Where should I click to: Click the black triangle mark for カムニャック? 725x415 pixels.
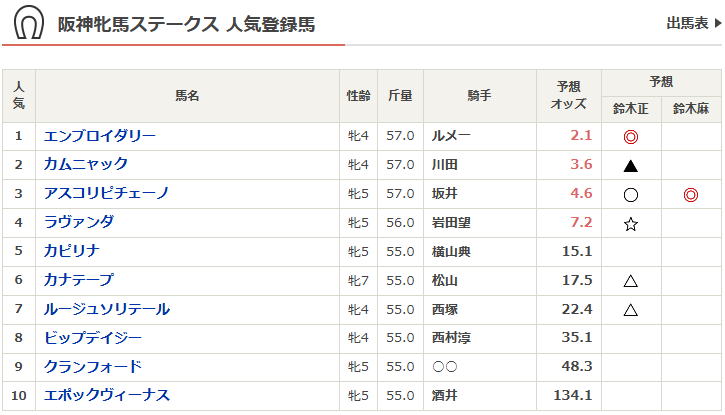[631, 165]
